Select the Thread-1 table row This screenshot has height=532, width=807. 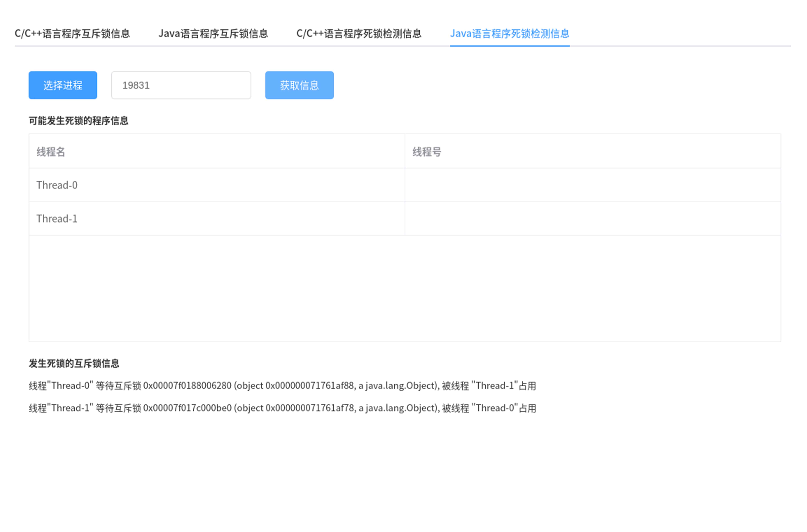pyautogui.click(x=405, y=219)
